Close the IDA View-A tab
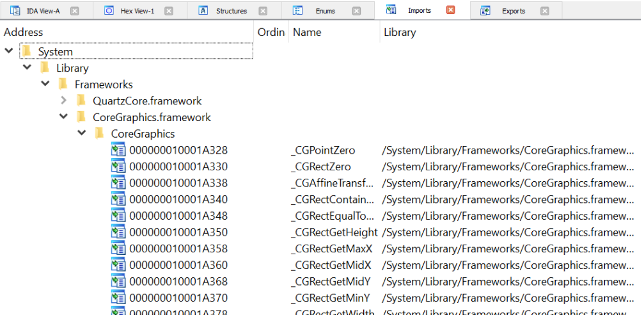 click(74, 11)
